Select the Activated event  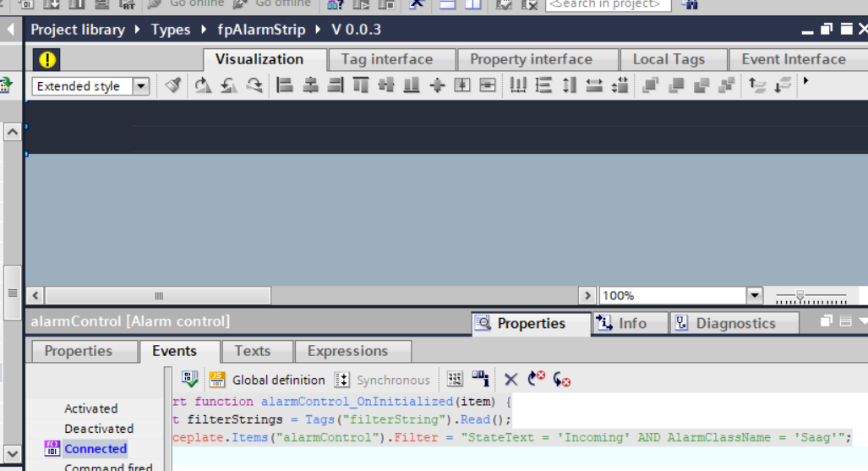point(90,409)
